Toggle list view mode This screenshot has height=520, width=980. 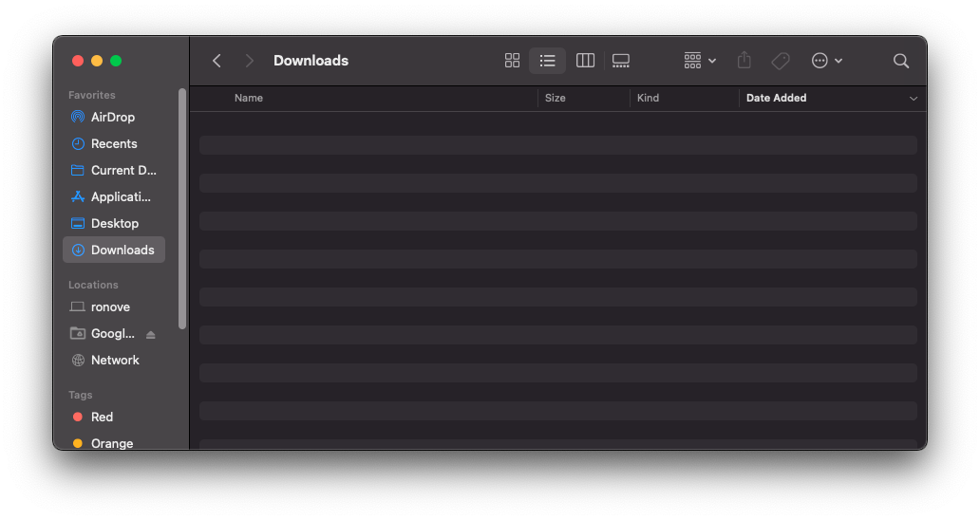pos(547,61)
